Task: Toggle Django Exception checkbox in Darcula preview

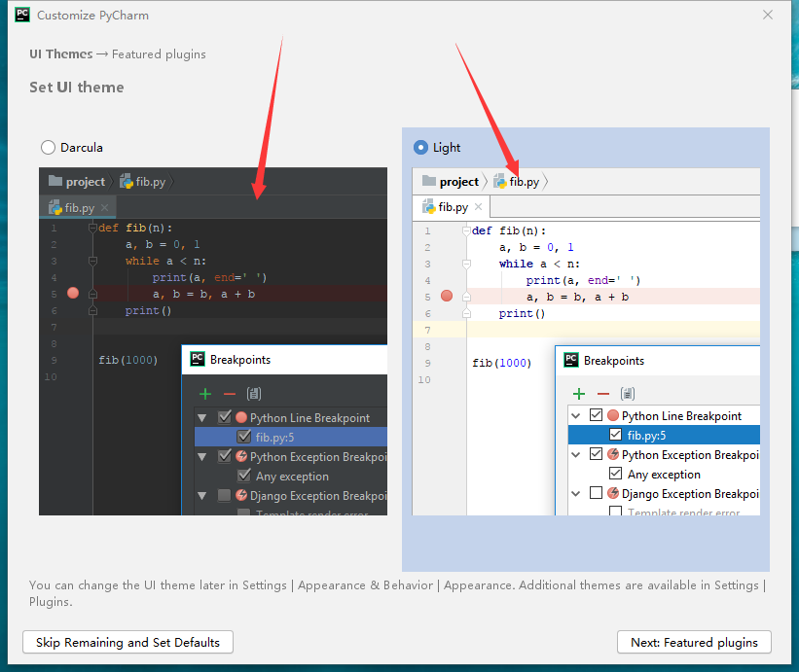Action: (x=224, y=495)
